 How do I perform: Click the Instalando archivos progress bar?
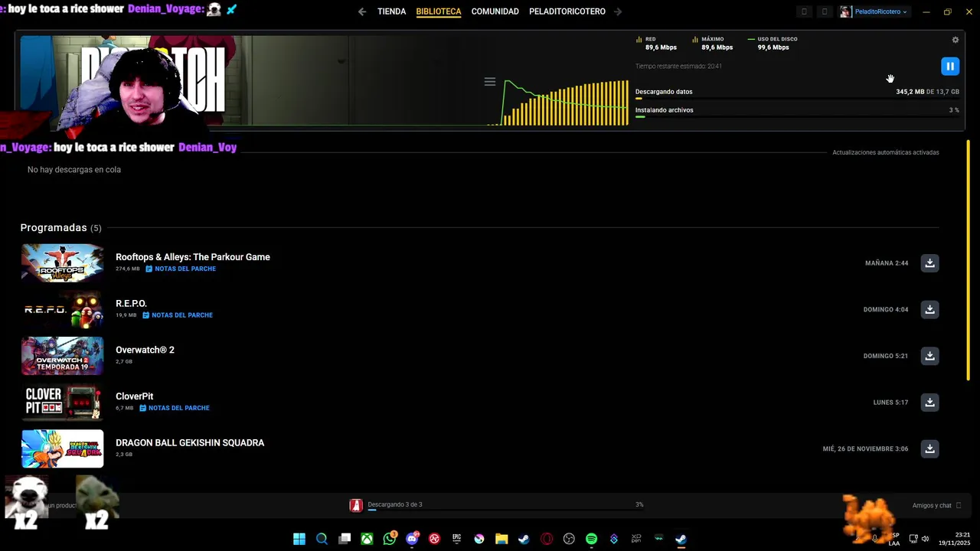point(797,117)
